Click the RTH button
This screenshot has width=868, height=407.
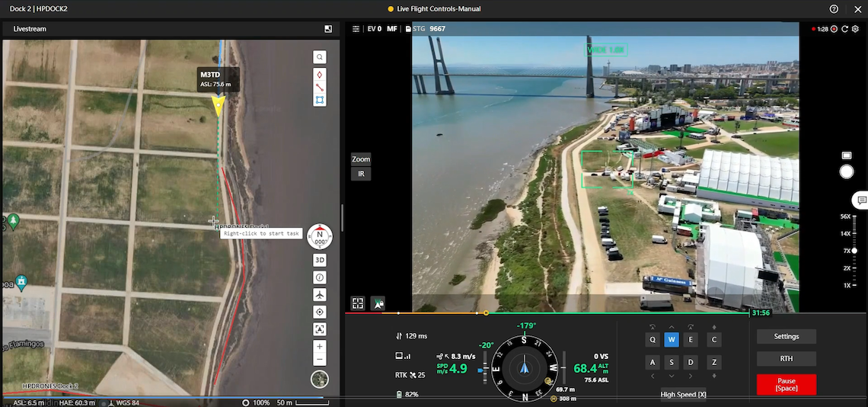click(x=786, y=359)
